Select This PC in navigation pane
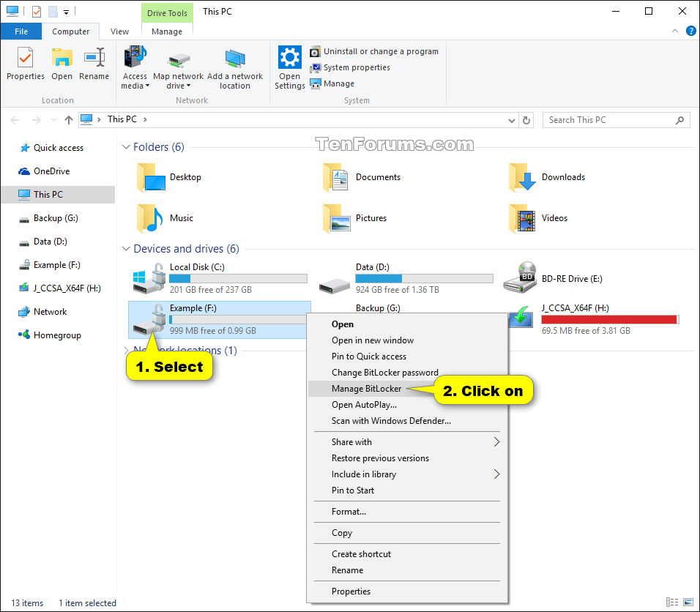 58,195
